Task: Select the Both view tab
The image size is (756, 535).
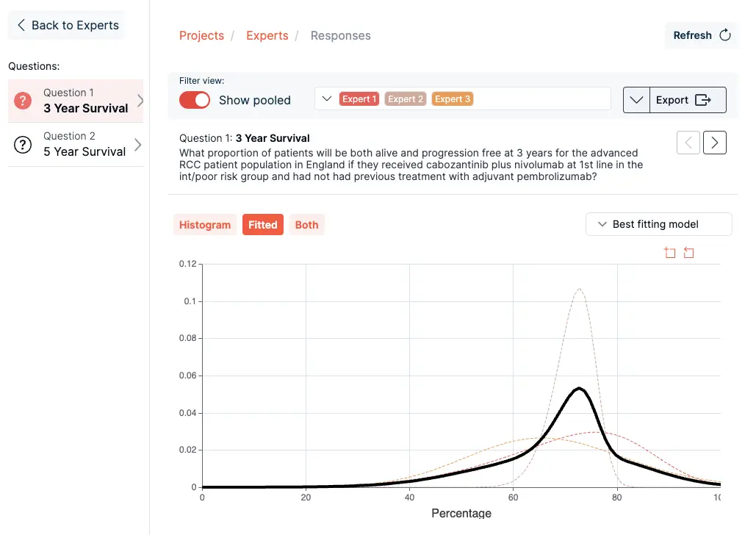Action: click(306, 225)
